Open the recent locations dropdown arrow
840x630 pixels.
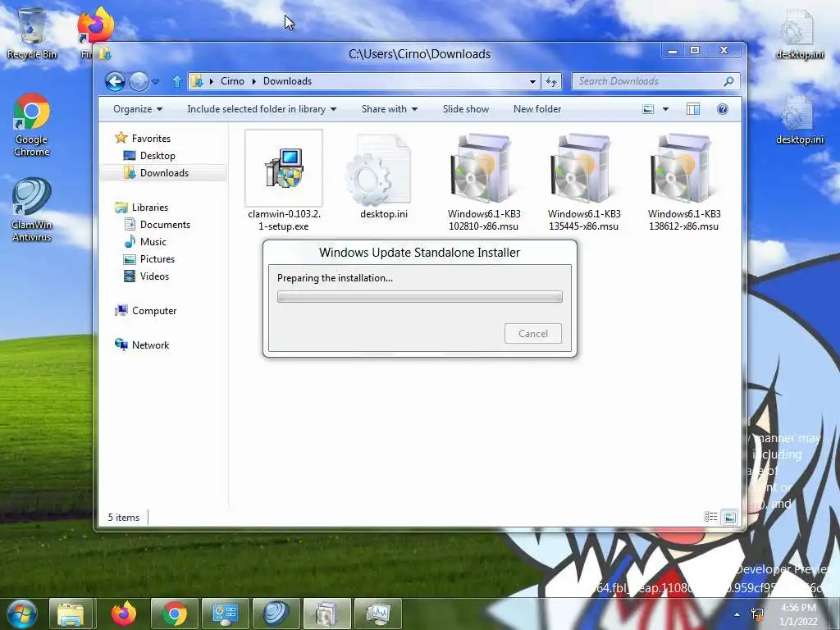(155, 82)
